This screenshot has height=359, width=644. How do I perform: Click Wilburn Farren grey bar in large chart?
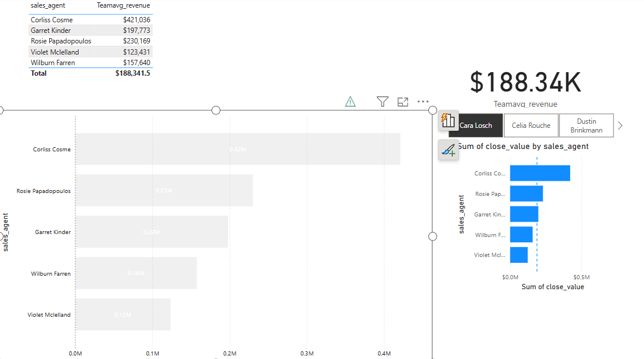coord(136,273)
